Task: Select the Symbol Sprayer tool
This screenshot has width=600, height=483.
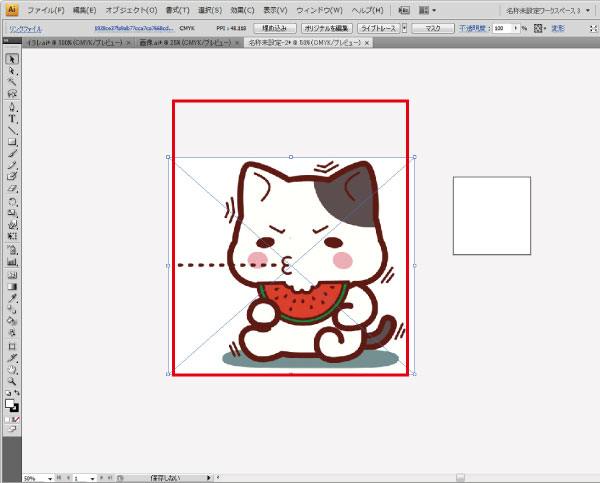Action: click(12, 250)
